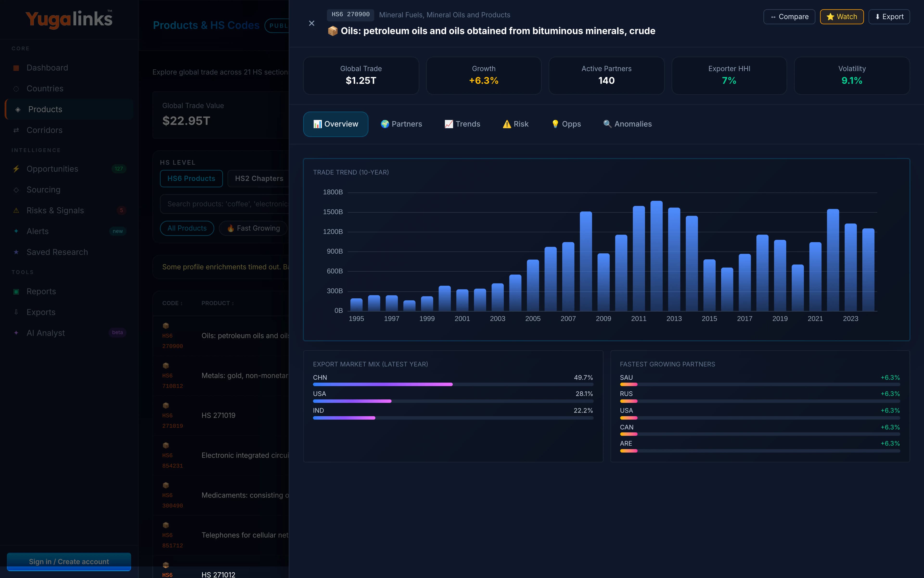
Task: Select the HS2 Chapters level toggle
Action: coord(258,178)
